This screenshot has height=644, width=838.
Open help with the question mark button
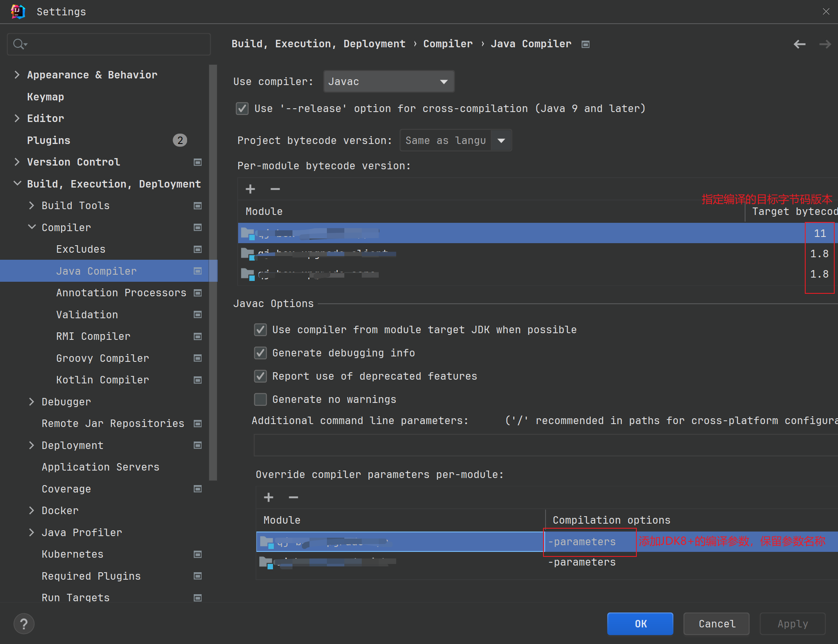[24, 624]
